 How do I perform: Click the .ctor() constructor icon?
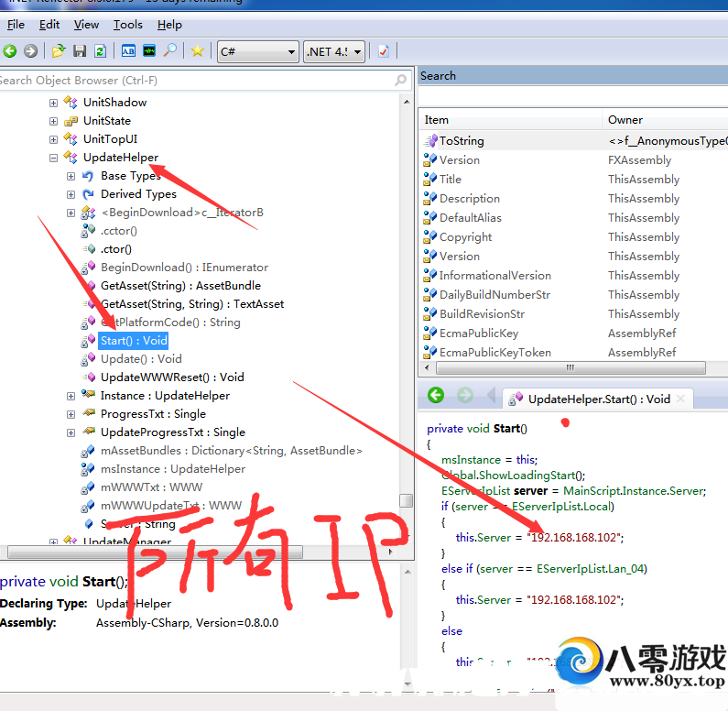(x=89, y=249)
